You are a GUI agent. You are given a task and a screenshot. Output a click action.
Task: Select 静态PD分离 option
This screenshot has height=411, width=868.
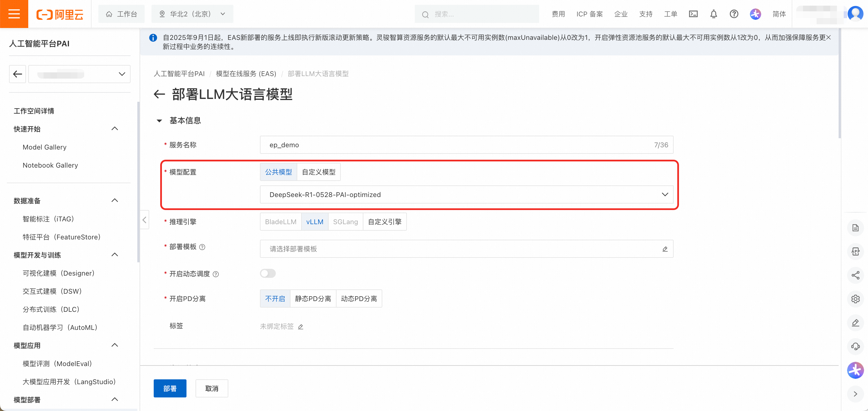pos(313,298)
